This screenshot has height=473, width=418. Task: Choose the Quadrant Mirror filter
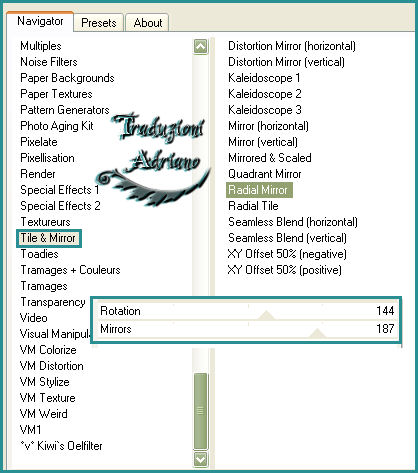point(265,174)
